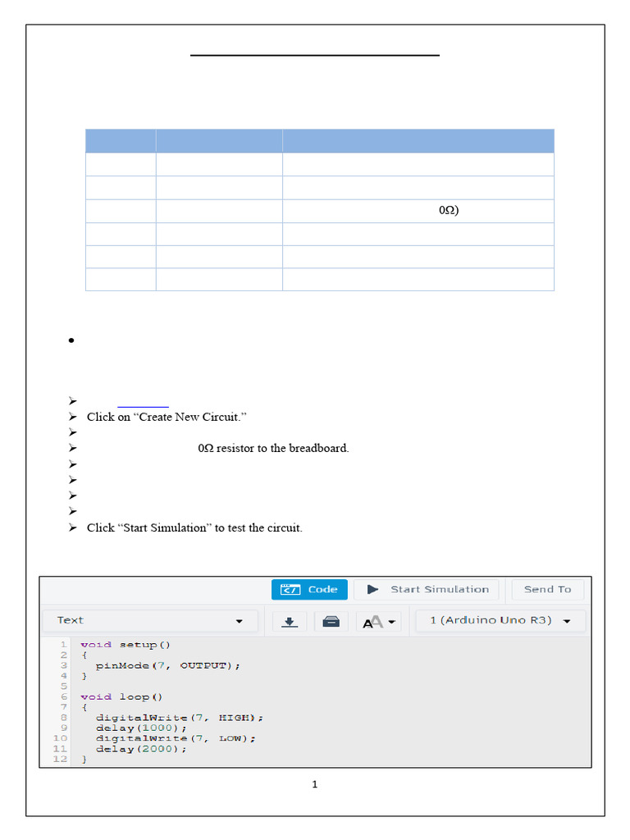Image resolution: width=630 pixels, height=840 pixels.
Task: Expand the Text edit mode dropdown
Action: click(150, 621)
